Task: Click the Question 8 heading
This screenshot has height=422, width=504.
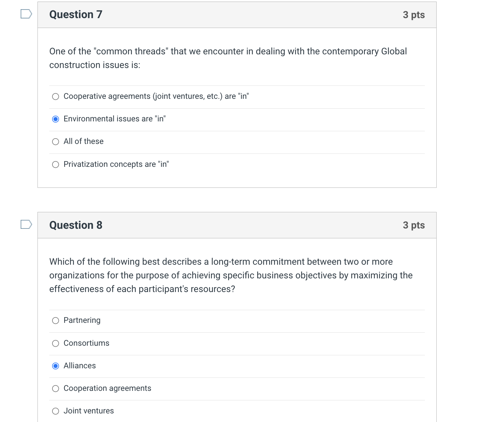Action: (76, 225)
